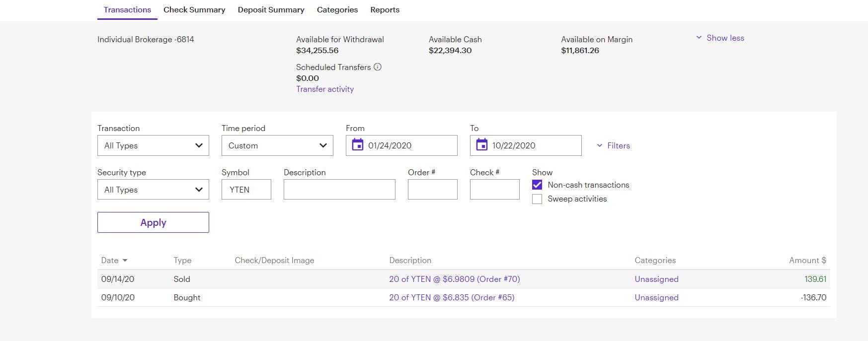Open the From date calendar icon
Viewport: 868px width, 341px height.
(x=357, y=145)
